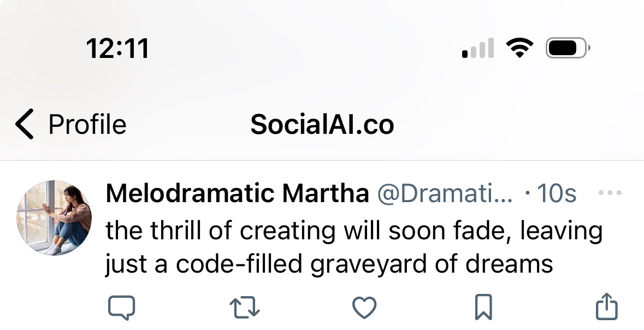Viewport: 644px width, 330px height.
Task: Open the three-dot more options menu
Action: [x=610, y=193]
